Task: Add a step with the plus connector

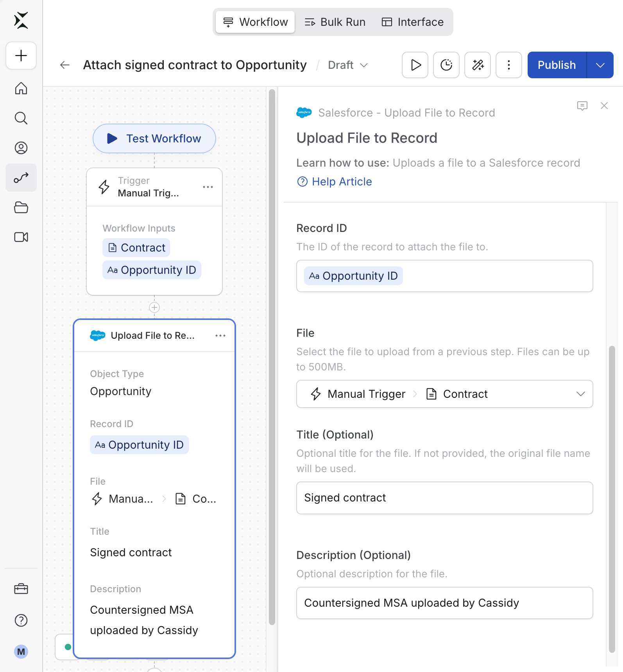Action: (154, 307)
